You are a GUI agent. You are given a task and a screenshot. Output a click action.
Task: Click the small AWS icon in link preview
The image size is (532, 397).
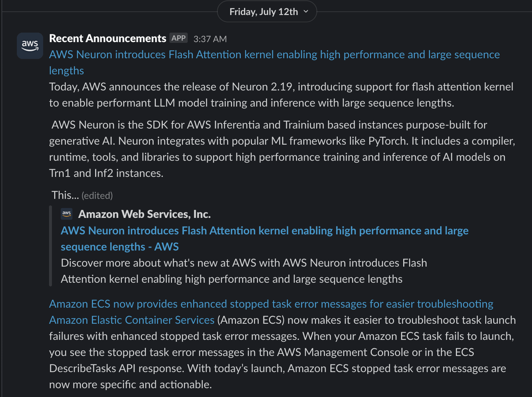[x=67, y=214]
